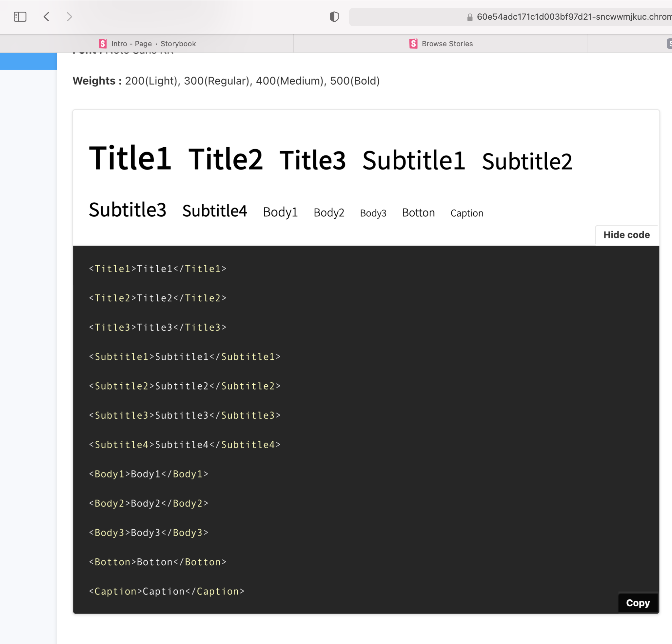Select the Botton code line

click(x=157, y=562)
